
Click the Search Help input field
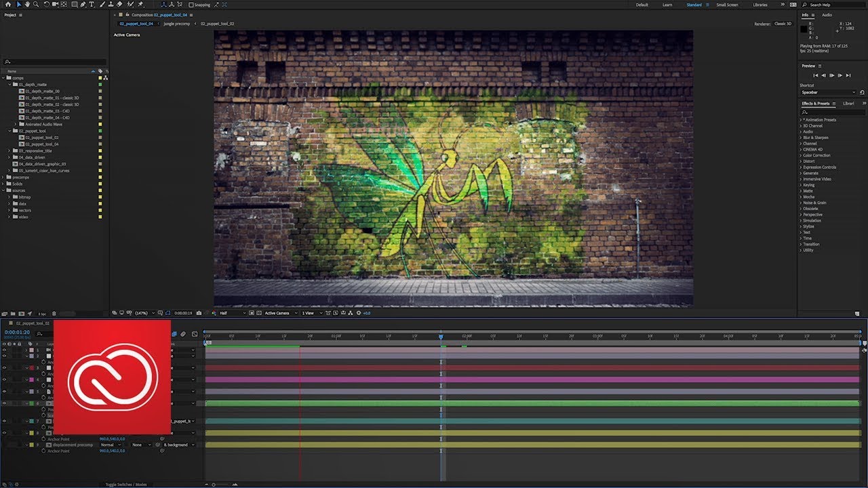(834, 5)
